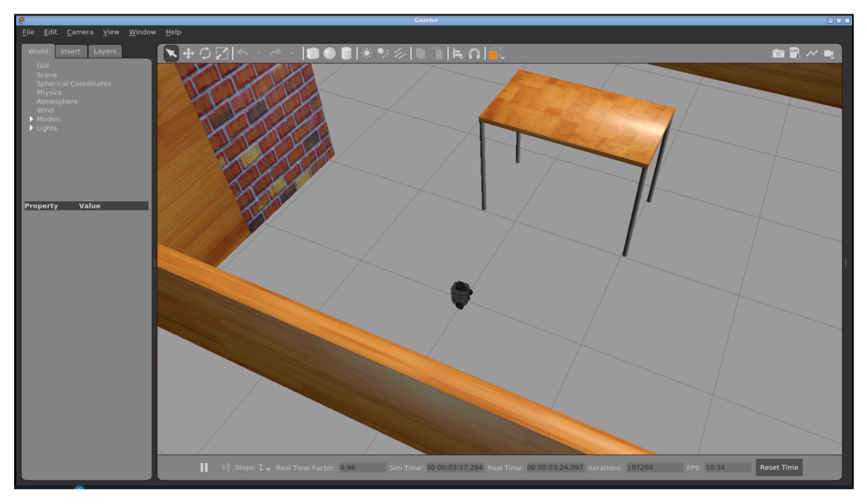The width and height of the screenshot is (867, 504).
Task: Expand the Lights tree node
Action: point(31,128)
